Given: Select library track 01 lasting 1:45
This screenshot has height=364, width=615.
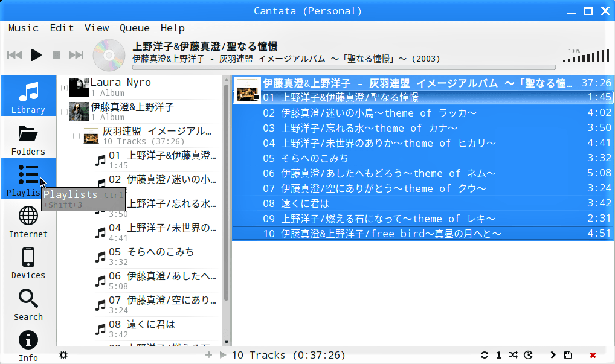Looking at the screenshot, I should point(157,160).
